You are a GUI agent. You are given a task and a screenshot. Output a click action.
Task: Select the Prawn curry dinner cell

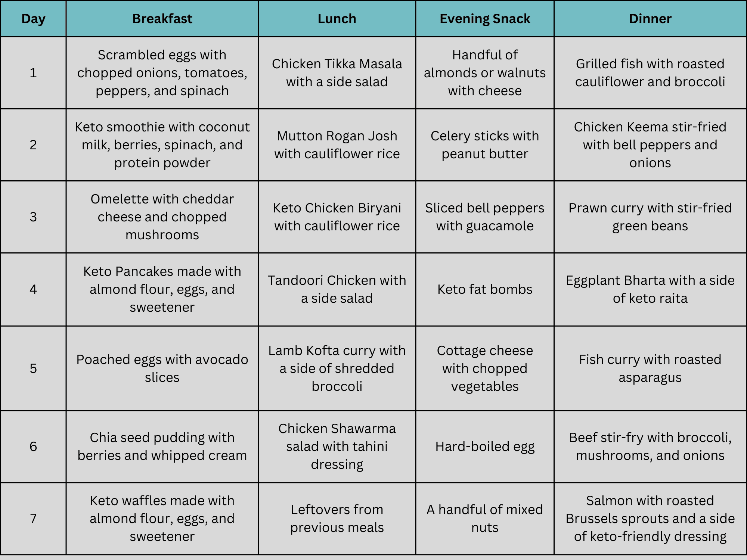coord(650,217)
